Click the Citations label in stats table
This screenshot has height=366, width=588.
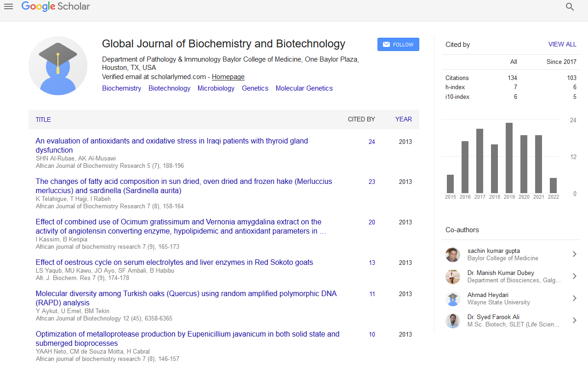click(x=457, y=78)
